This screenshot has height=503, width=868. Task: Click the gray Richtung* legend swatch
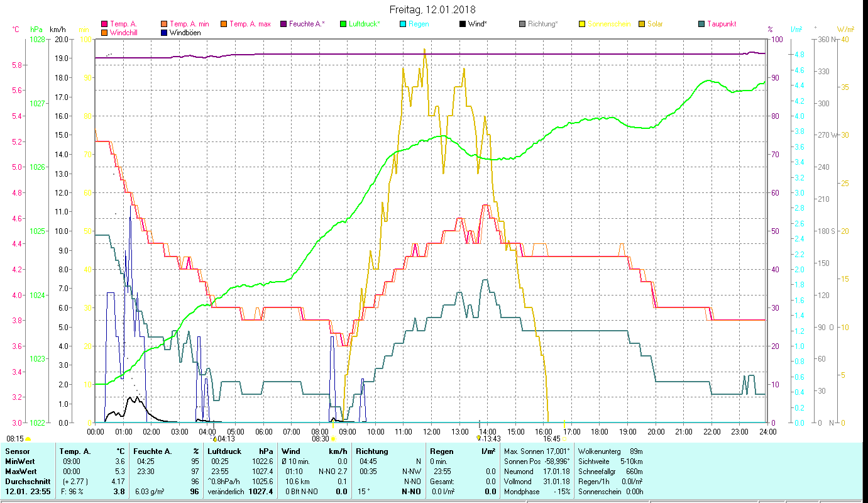coord(522,25)
